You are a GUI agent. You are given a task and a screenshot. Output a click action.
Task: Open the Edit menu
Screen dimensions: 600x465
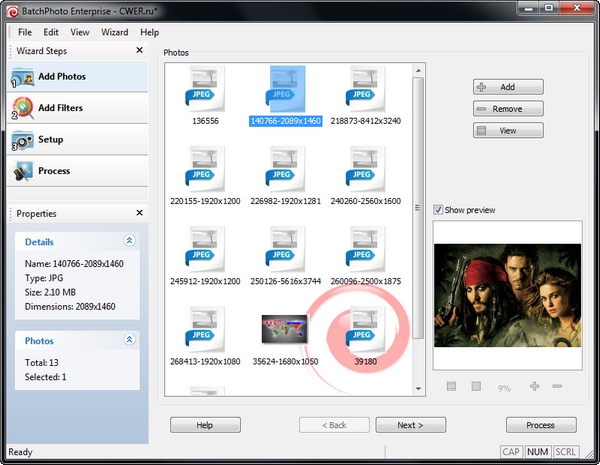click(x=51, y=32)
